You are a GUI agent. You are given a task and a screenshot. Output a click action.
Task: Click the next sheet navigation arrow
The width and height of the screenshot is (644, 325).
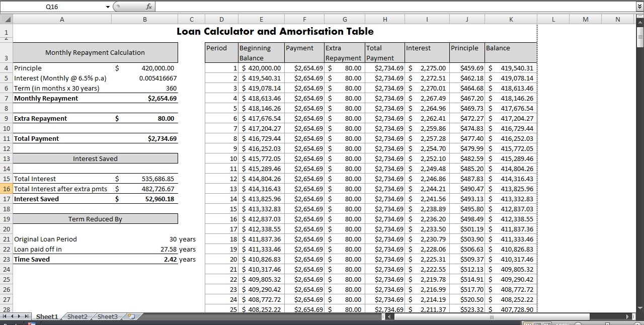click(x=19, y=317)
